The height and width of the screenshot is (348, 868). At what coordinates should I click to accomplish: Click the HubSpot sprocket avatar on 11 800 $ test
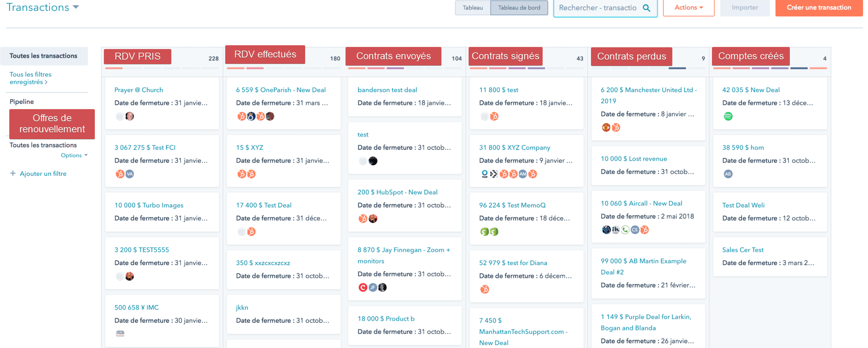click(494, 116)
